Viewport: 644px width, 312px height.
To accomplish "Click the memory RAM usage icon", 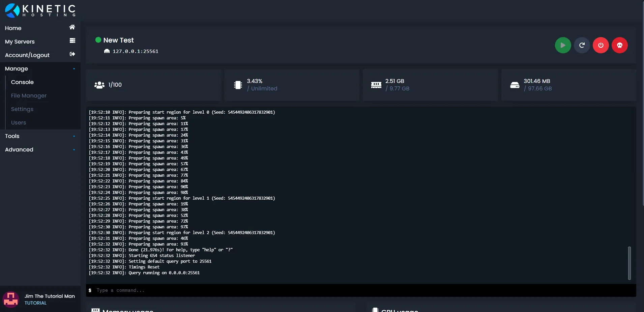I will [376, 85].
